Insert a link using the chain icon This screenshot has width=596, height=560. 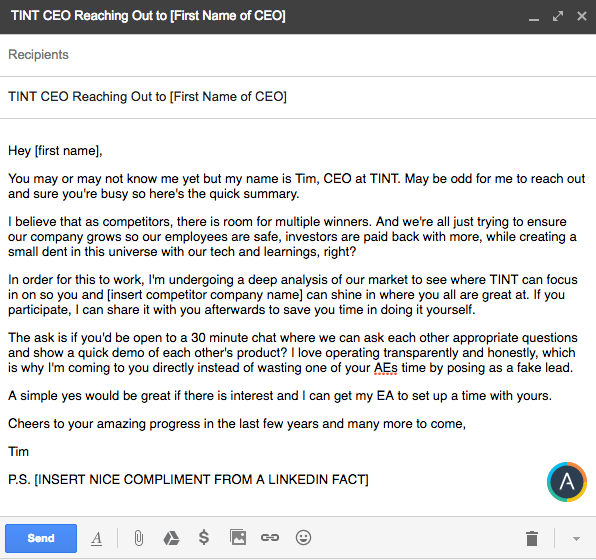(270, 538)
